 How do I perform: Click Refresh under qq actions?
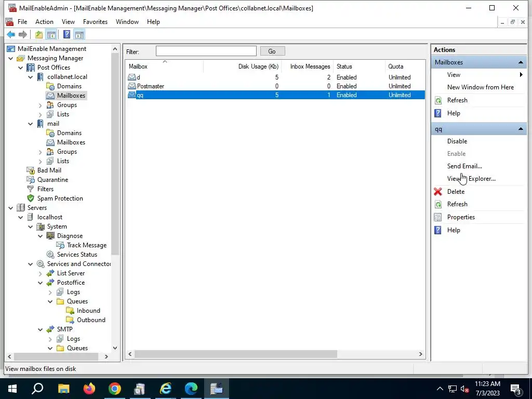pos(457,204)
